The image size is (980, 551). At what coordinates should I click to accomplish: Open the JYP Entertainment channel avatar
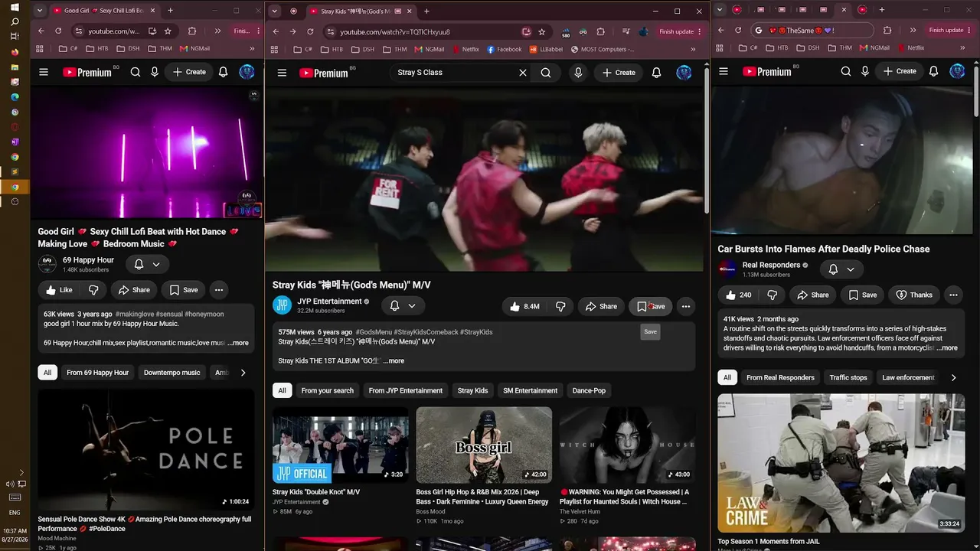[283, 305]
